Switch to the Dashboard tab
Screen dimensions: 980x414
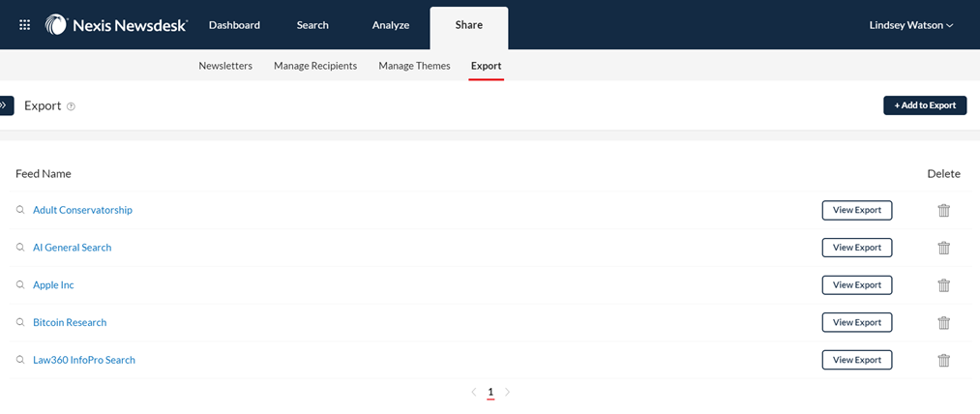click(234, 26)
